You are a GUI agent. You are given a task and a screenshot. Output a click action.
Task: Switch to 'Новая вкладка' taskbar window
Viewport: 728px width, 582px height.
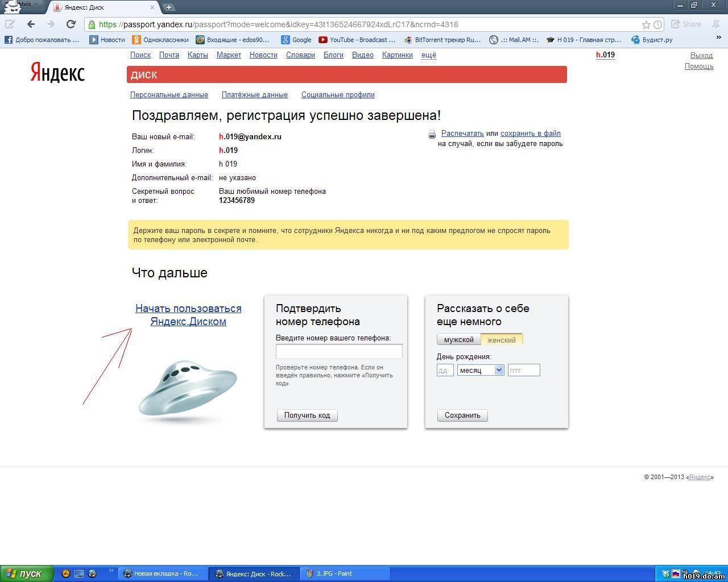(x=162, y=573)
